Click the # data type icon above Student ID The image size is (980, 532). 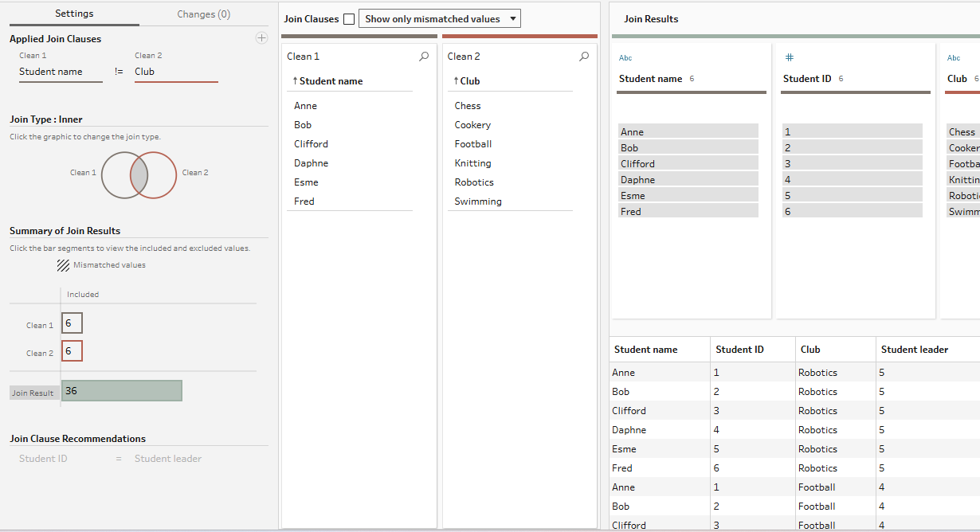pos(789,58)
